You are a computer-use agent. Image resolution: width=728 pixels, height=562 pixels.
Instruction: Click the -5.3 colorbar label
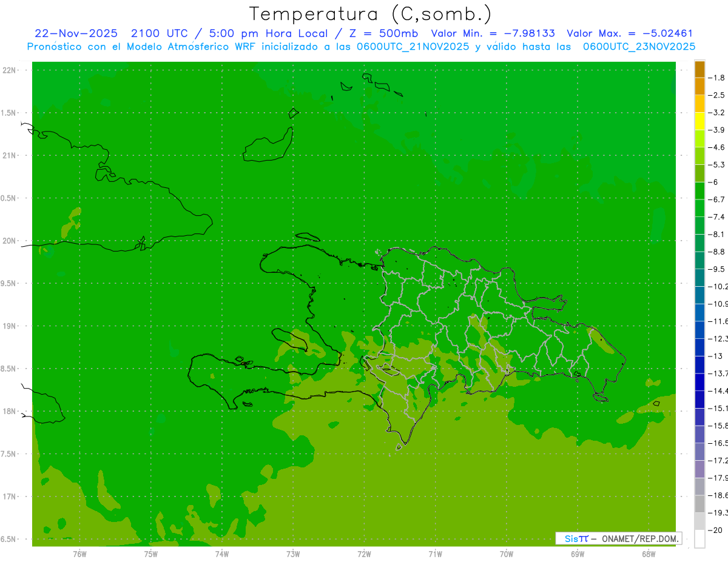point(716,164)
